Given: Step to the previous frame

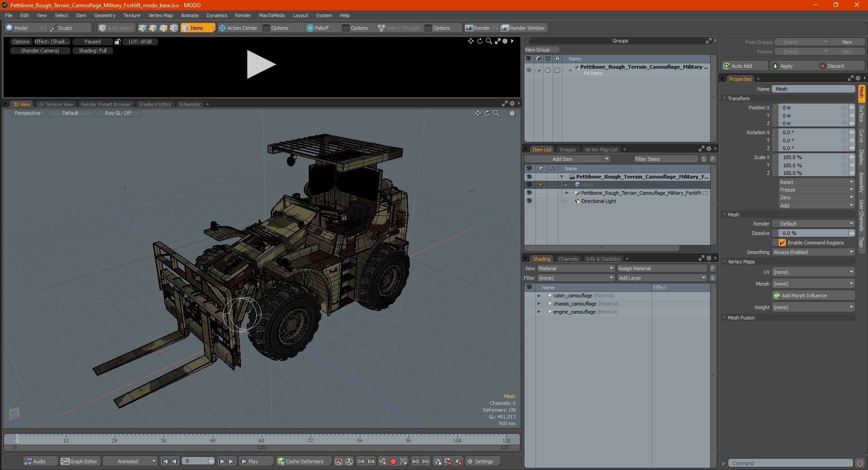Looking at the screenshot, I should [x=175, y=461].
